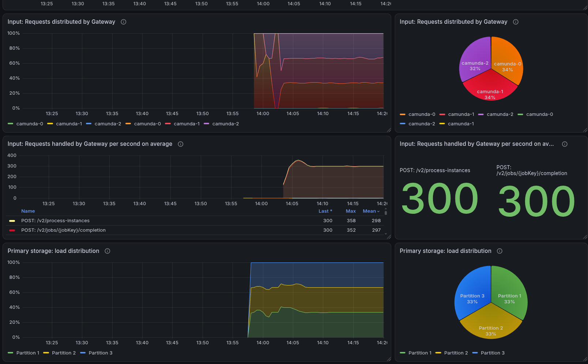Toggle green camunda-0 series in line chart legend

click(x=30, y=124)
